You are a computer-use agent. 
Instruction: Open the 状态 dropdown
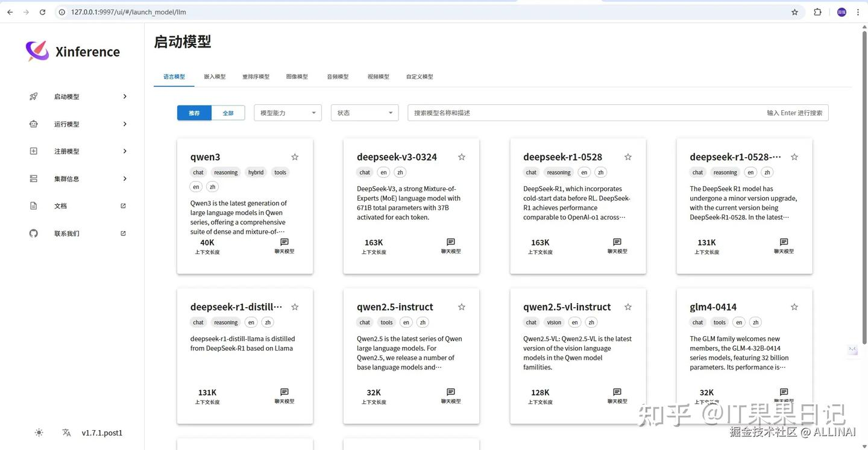tap(365, 113)
